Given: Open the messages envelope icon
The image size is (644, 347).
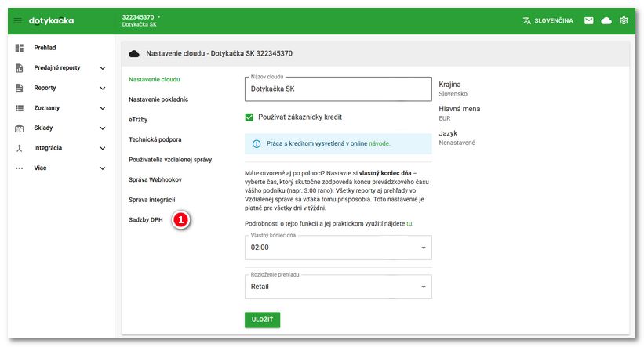Looking at the screenshot, I should coord(588,20).
